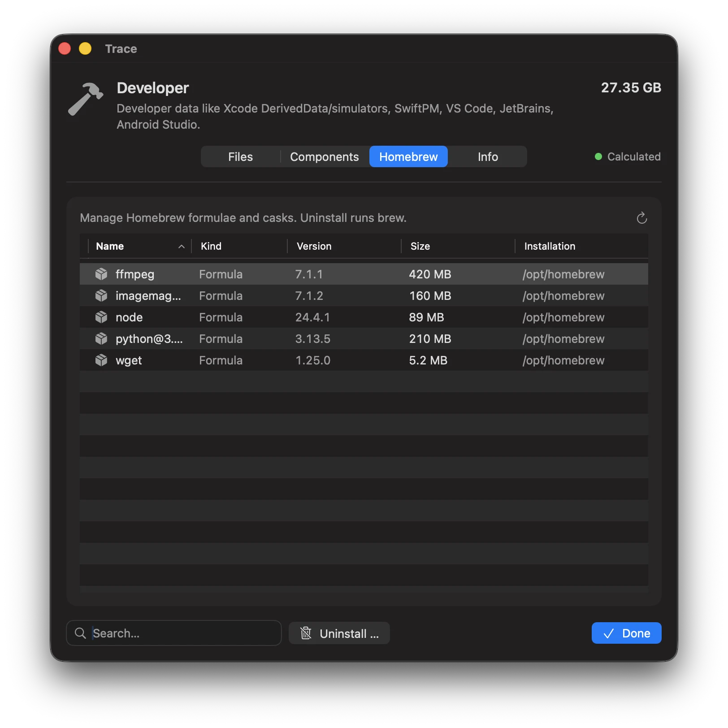Click the Uninstall ... button

pyautogui.click(x=339, y=633)
